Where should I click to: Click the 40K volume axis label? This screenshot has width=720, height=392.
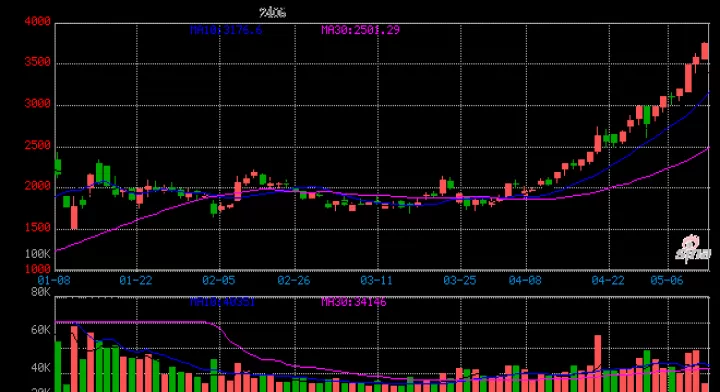click(x=40, y=368)
